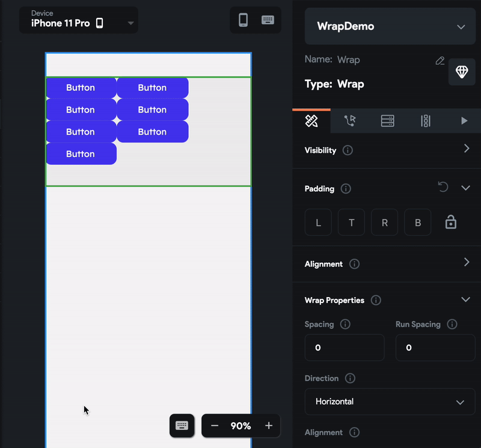
Task: Click the Padding info icon
Action: tap(346, 189)
